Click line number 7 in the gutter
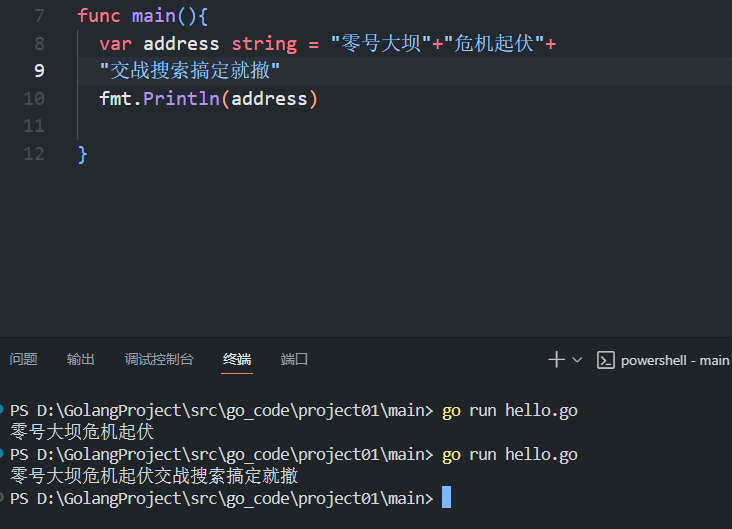 38,16
